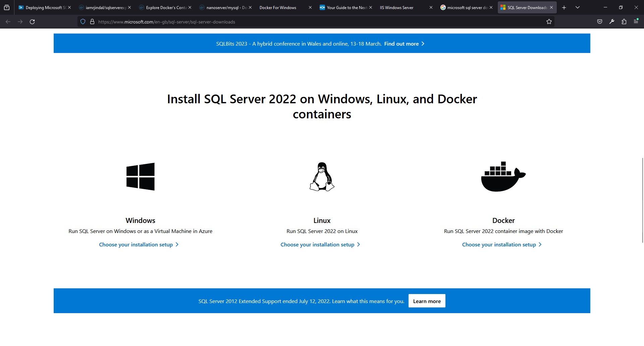Open the Extensions puzzle icon
644x346 pixels.
(624, 22)
